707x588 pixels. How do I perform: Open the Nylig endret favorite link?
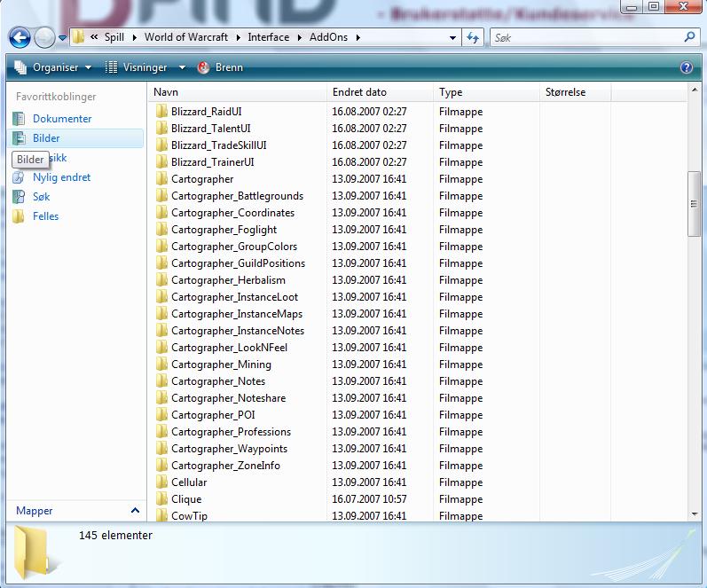pos(62,177)
